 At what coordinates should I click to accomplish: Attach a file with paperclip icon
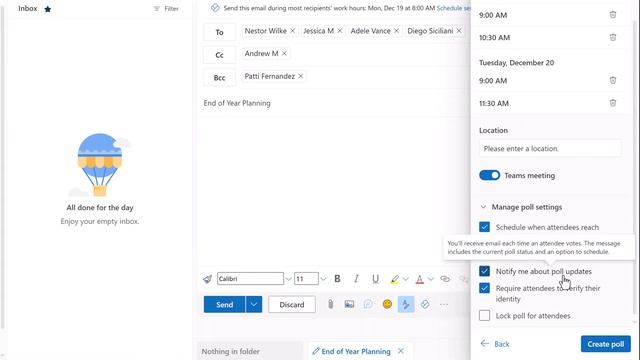click(x=330, y=304)
